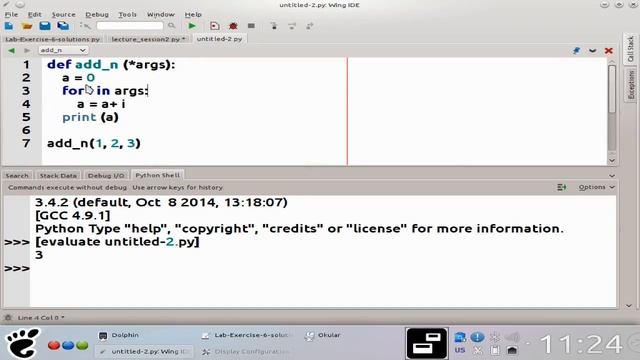Image resolution: width=640 pixels, height=360 pixels.
Task: Click the magnifier search icon in the toolbar
Action: [x=171, y=26]
